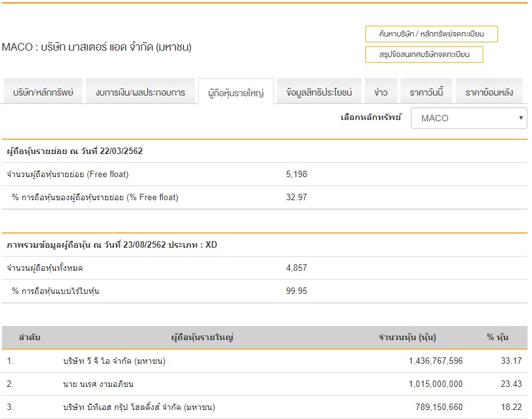Click the scripless holding value 99.95
Viewport: 532px width, 419px height.
(x=297, y=291)
